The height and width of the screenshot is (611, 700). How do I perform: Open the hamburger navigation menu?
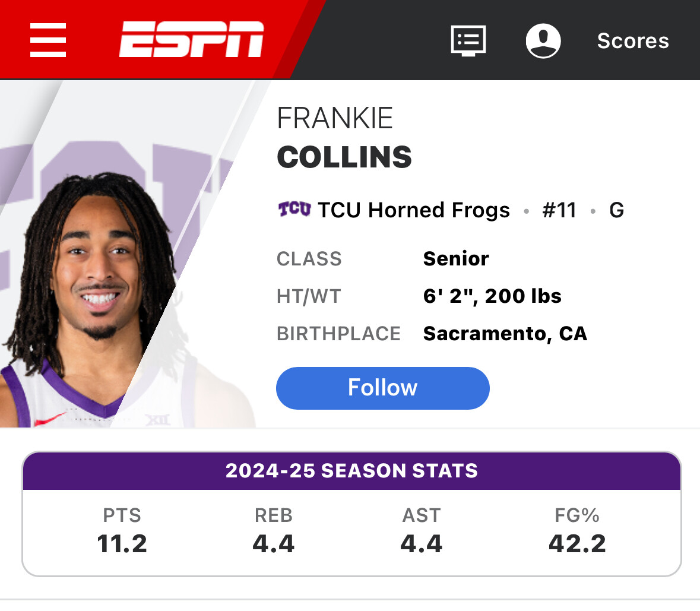point(48,40)
